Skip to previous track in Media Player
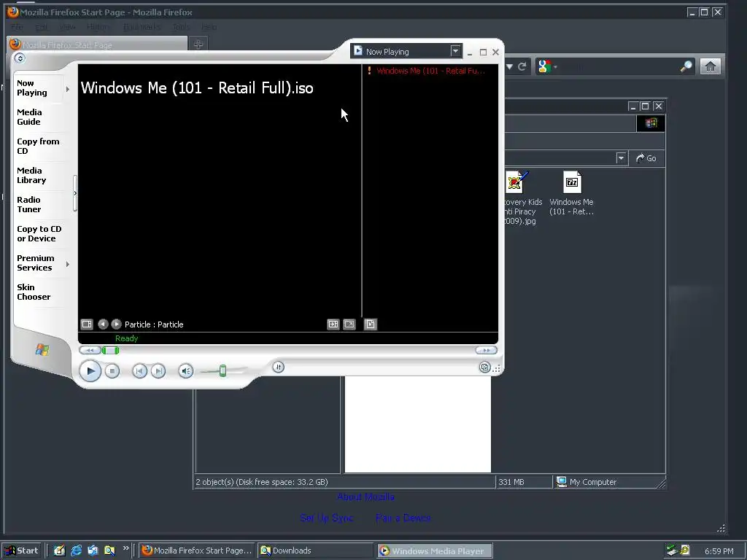Image resolution: width=747 pixels, height=560 pixels. (139, 371)
